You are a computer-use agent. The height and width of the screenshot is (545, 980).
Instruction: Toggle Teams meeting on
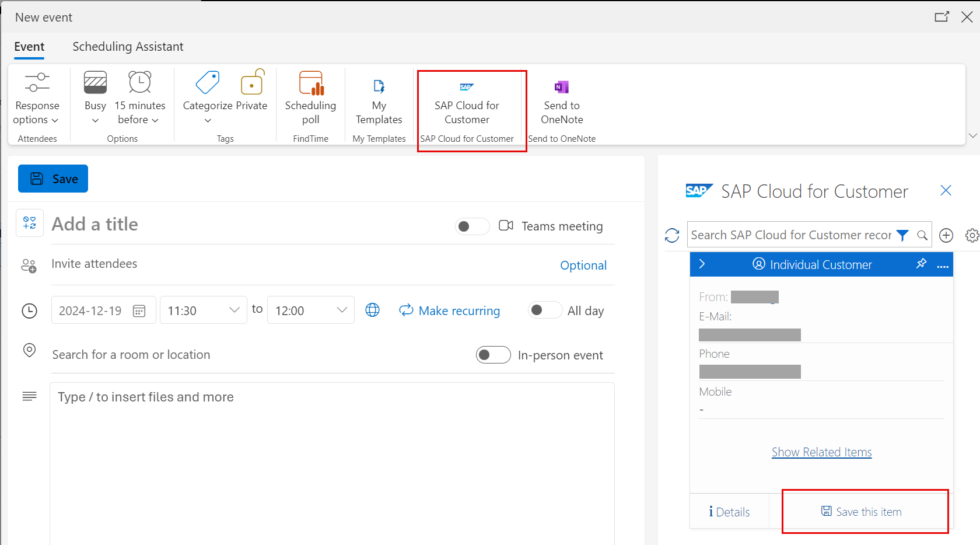click(472, 226)
